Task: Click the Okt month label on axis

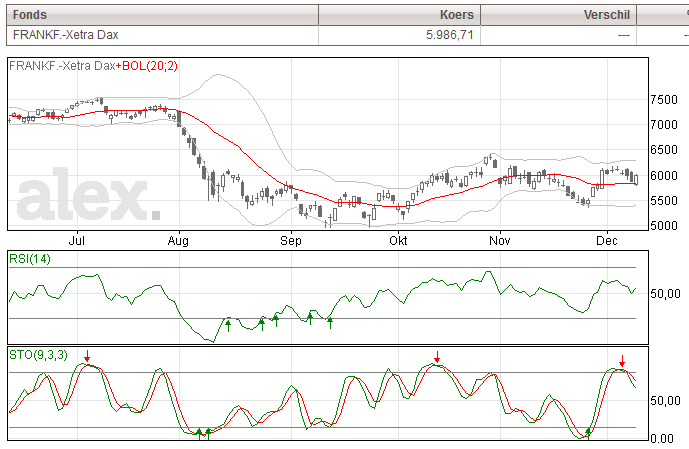Action: click(x=398, y=240)
